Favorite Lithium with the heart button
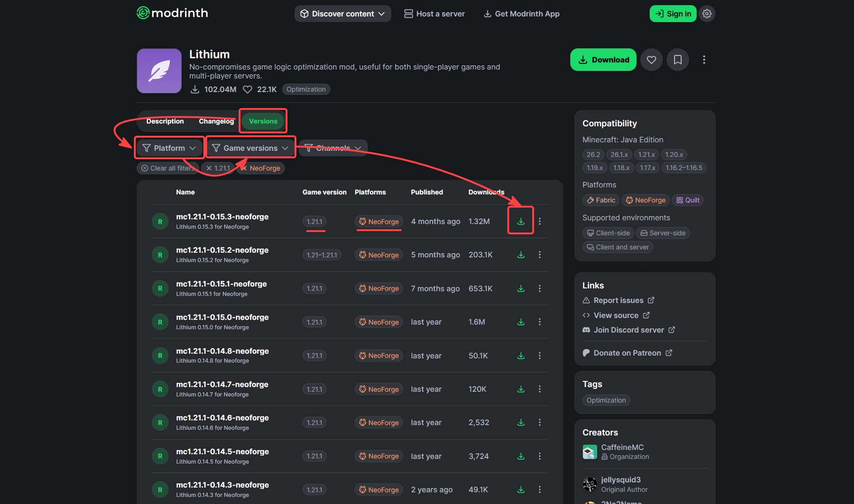This screenshot has height=504, width=854. pyautogui.click(x=652, y=60)
